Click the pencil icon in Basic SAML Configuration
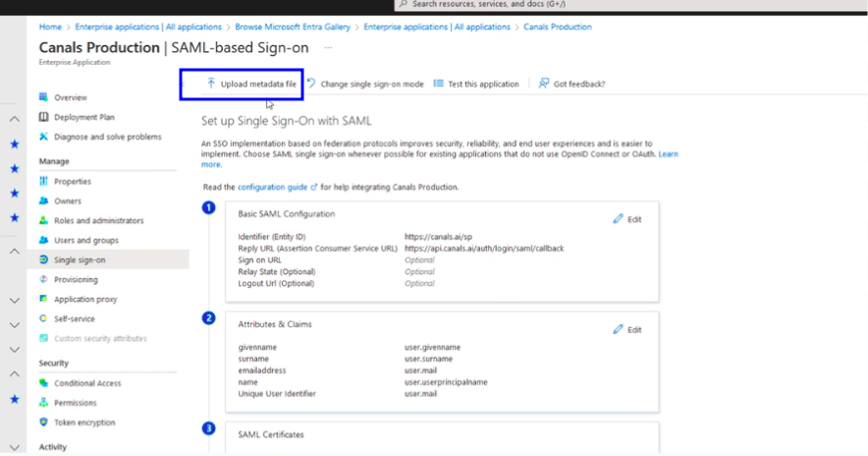 pos(618,219)
